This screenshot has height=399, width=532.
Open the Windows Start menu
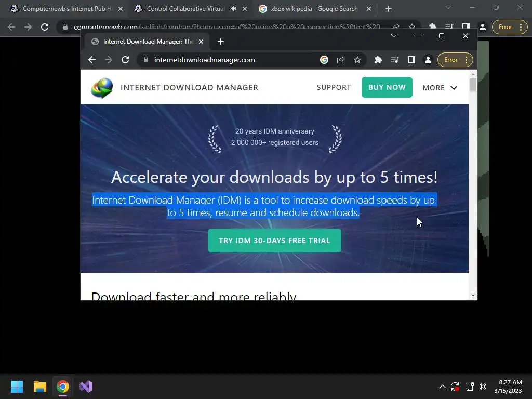click(17, 387)
